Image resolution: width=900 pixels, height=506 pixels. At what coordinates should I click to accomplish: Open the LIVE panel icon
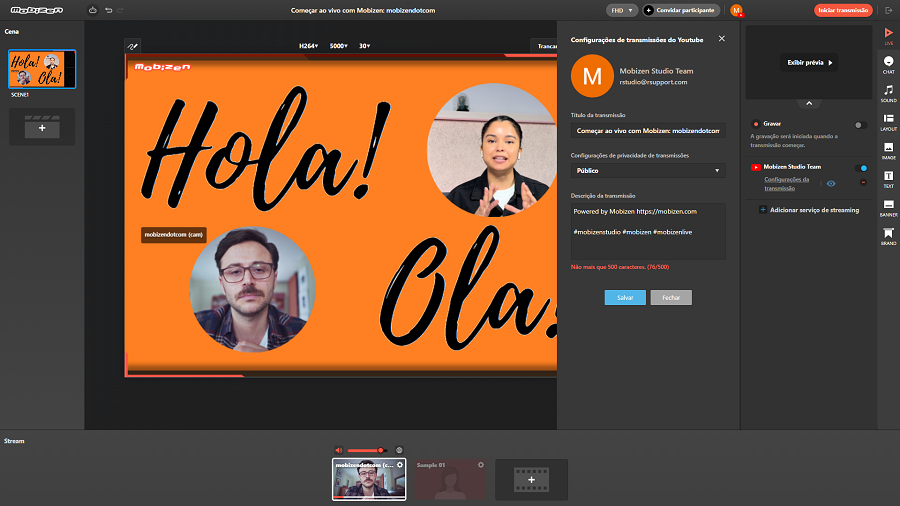[888, 36]
